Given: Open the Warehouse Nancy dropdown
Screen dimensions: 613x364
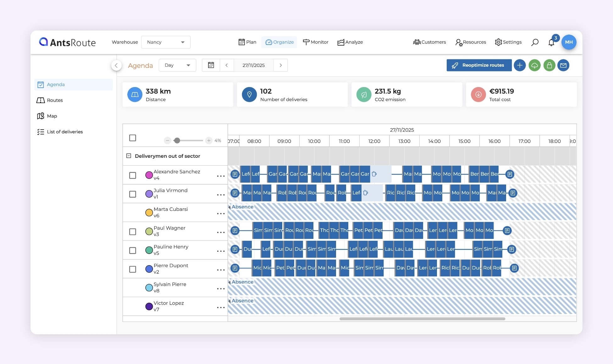Looking at the screenshot, I should click(x=166, y=42).
